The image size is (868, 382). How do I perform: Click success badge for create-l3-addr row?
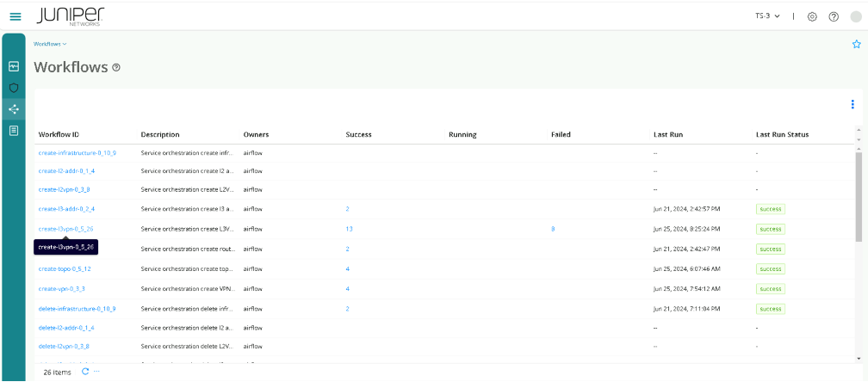click(771, 209)
